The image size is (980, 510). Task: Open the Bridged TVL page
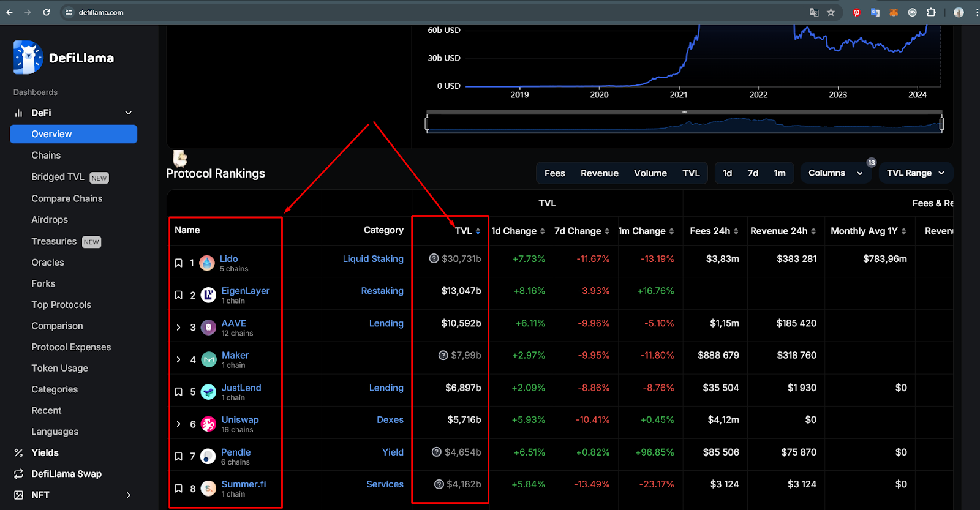point(58,177)
